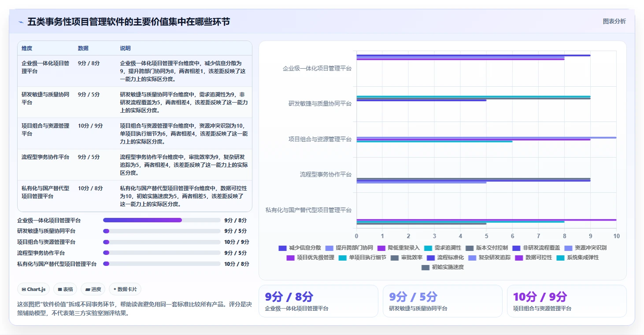This screenshot has width=644, height=335.
Task: Click the 资源冲突识别 legend color swatch
Action: coord(568,248)
